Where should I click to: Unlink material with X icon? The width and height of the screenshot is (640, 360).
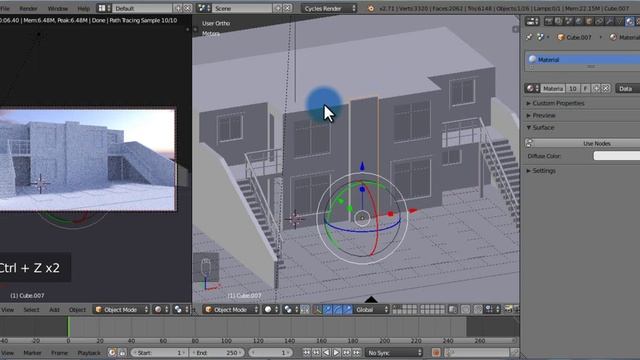606,88
